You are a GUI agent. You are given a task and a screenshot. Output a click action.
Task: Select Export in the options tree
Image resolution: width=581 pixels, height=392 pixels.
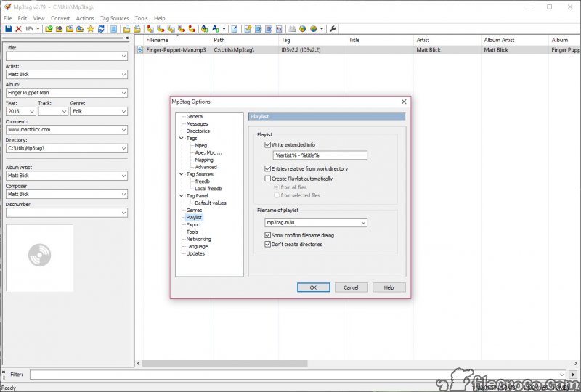[x=194, y=224]
